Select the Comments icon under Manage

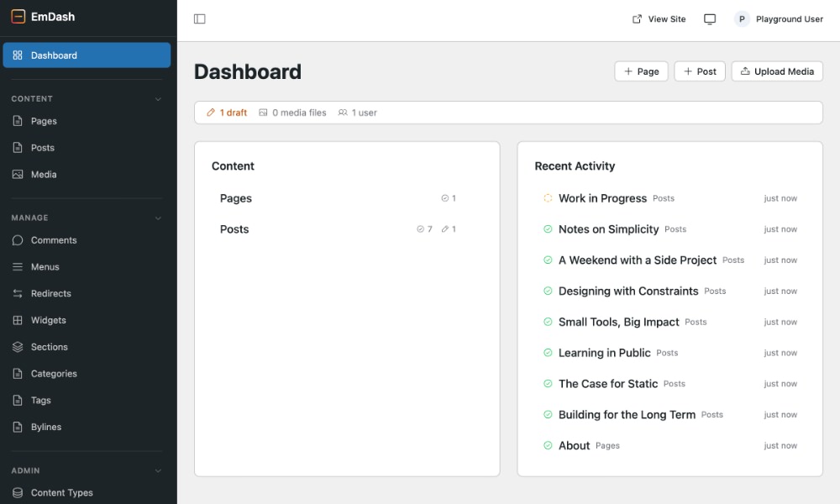pos(16,239)
